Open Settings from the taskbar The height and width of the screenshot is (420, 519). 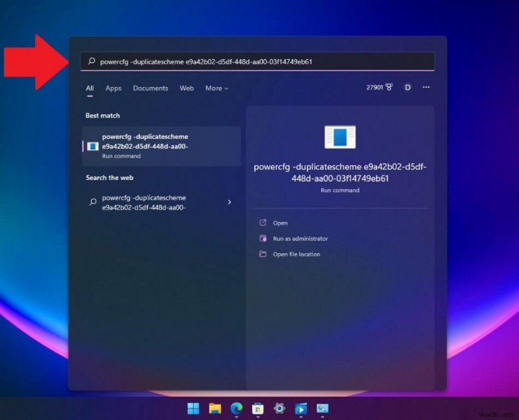tap(279, 409)
